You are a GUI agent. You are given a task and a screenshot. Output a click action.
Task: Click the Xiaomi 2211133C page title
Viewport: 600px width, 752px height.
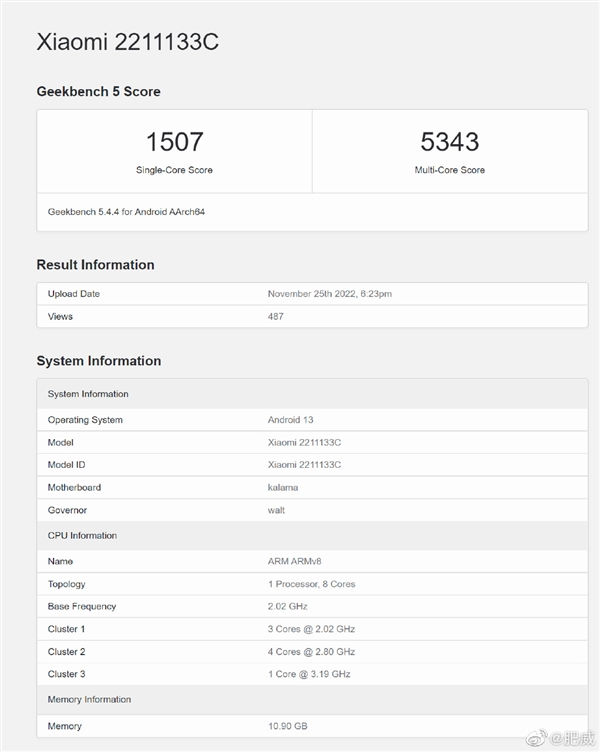[127, 42]
